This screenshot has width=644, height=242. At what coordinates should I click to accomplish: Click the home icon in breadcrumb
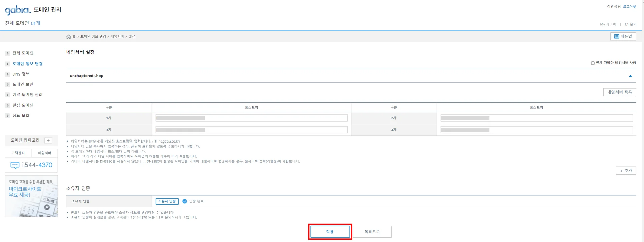pyautogui.click(x=68, y=37)
